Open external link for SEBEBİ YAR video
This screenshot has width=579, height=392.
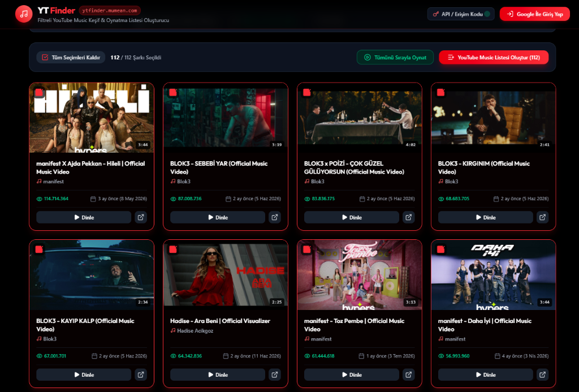tap(275, 217)
